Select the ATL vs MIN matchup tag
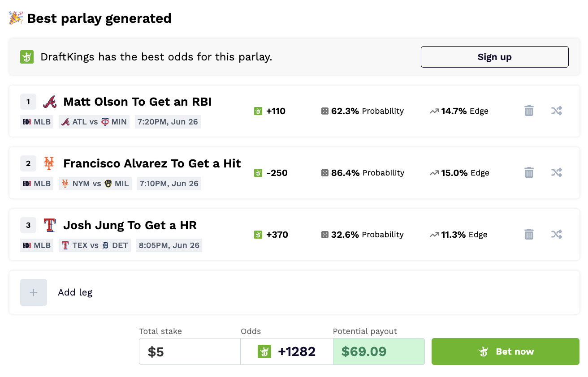This screenshot has width=588, height=377. (94, 122)
